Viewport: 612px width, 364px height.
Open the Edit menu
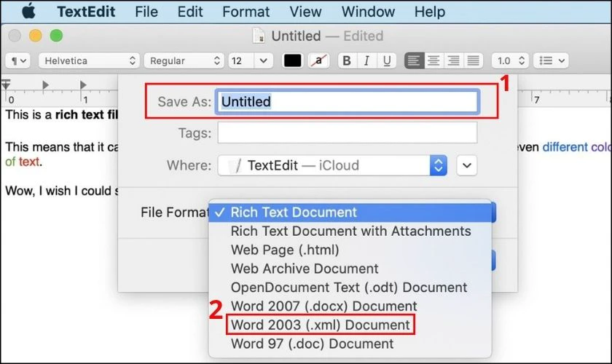coord(190,12)
